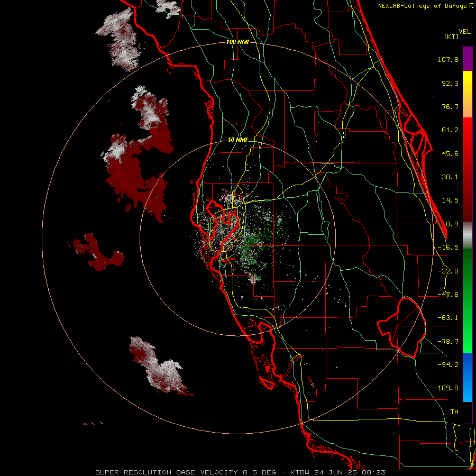This screenshot has height=476, width=476.
Task: Click the -16.5 velocity scale value
Action: click(448, 248)
